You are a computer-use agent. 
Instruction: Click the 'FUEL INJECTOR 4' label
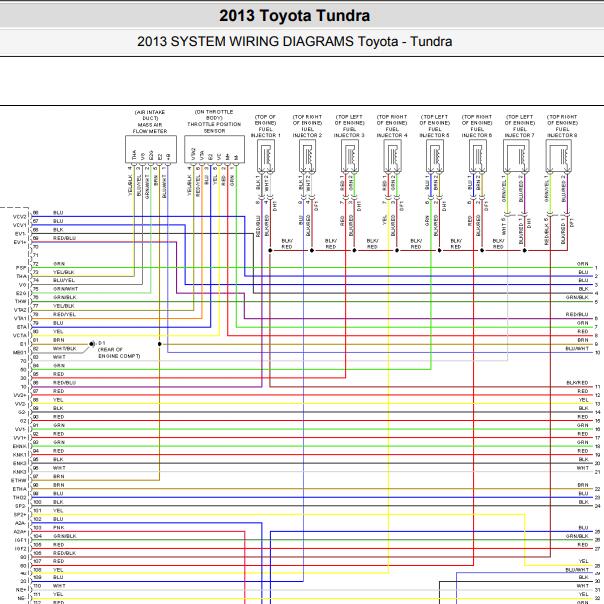(x=392, y=132)
